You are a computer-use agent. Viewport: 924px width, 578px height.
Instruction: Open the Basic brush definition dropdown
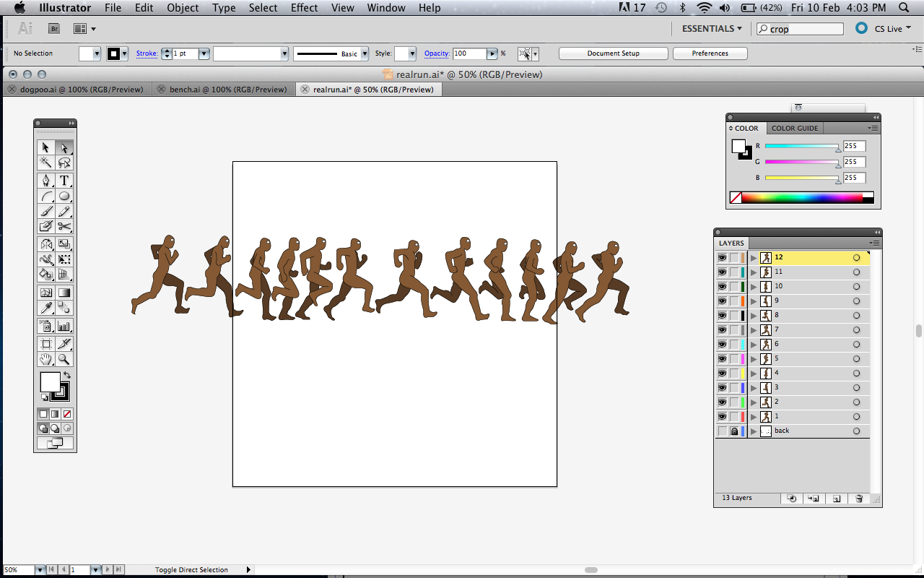tap(365, 53)
